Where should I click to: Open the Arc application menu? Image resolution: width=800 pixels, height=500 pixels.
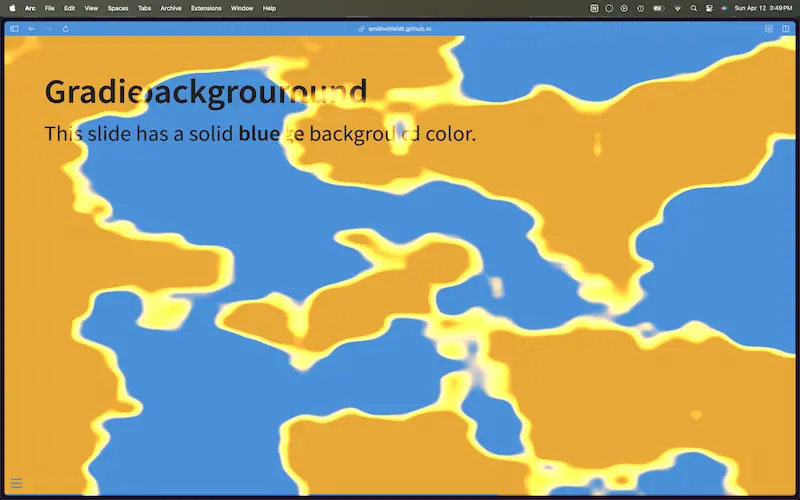tap(30, 8)
